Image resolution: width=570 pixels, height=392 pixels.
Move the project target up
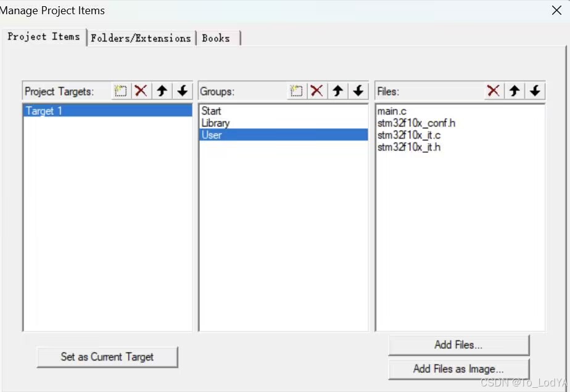pyautogui.click(x=162, y=91)
